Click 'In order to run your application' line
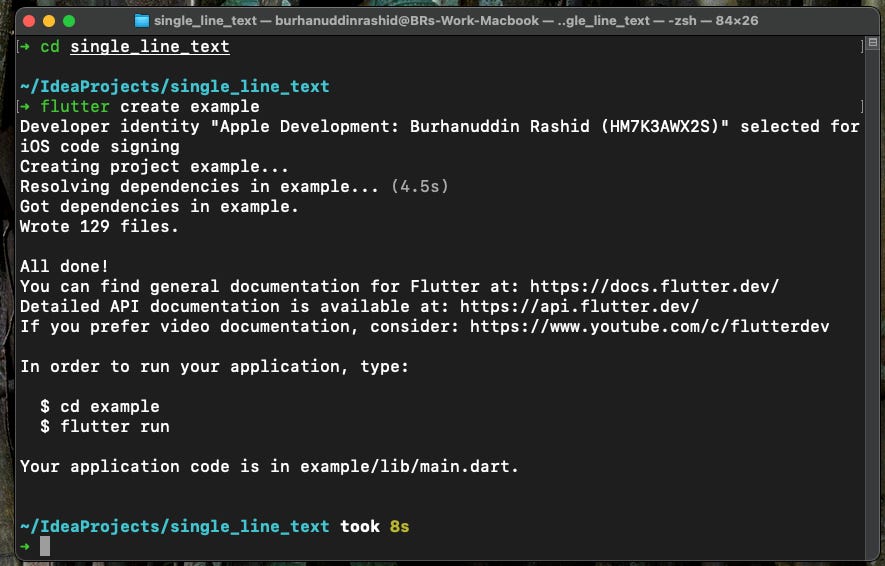The image size is (885, 566). [214, 367]
